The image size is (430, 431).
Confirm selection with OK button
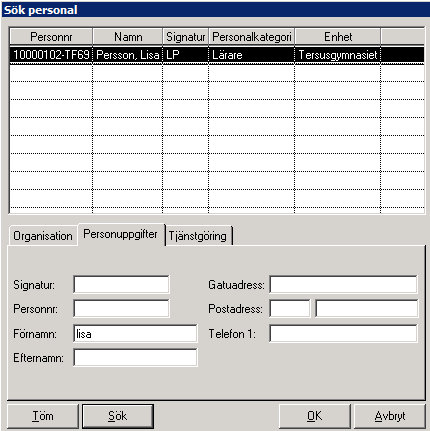[314, 416]
